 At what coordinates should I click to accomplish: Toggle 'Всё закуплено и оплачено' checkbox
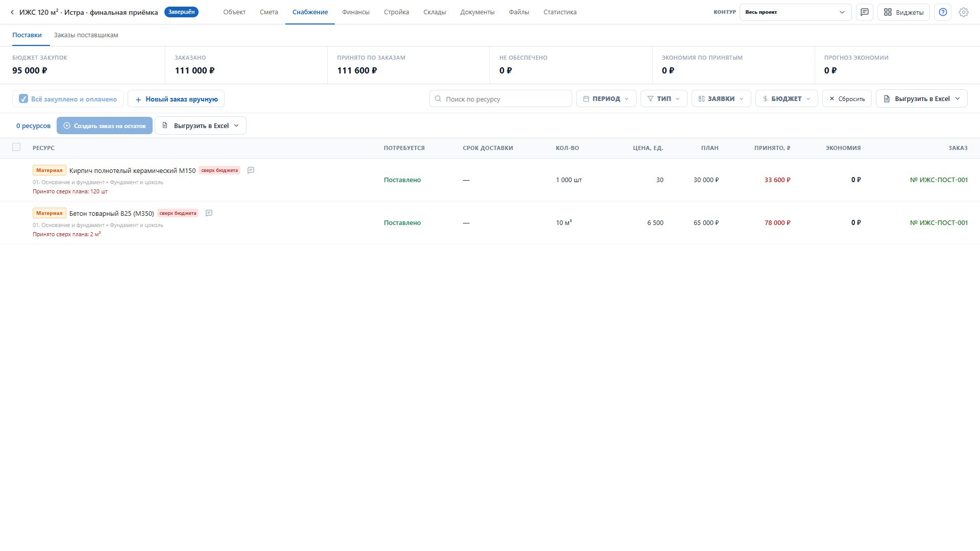point(23,99)
